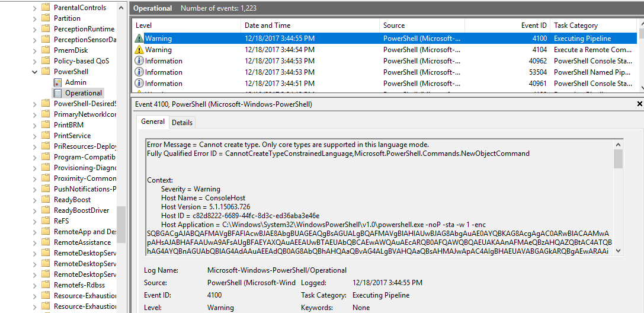Click warning icon of Event 4100 row
Screen dimensions: 644x313
[x=139, y=39]
